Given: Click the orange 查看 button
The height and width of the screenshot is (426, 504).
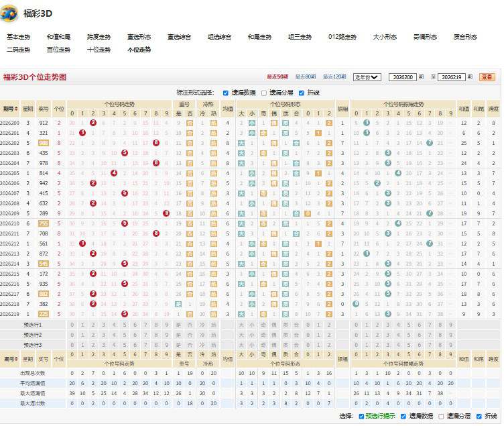Looking at the screenshot, I should click(487, 77).
